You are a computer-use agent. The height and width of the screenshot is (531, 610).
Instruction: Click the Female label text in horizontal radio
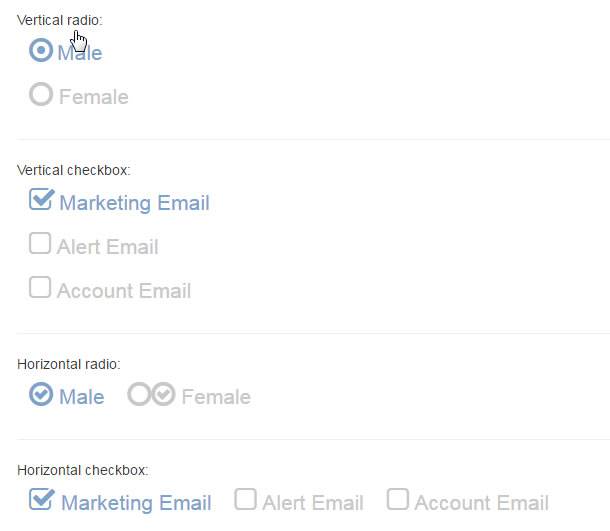pyautogui.click(x=216, y=397)
